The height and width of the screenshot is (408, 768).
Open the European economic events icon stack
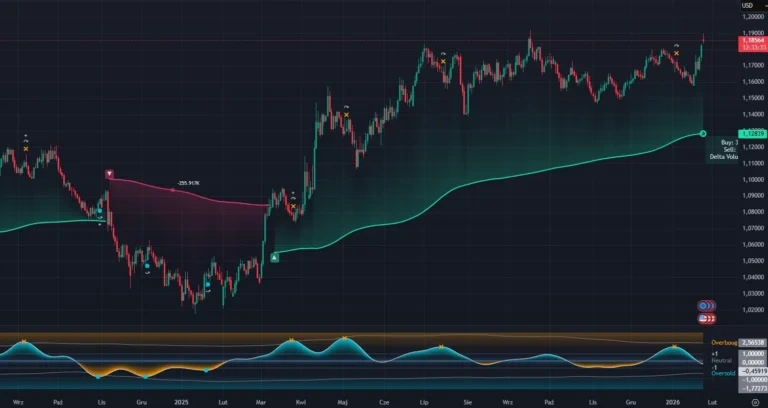706,306
